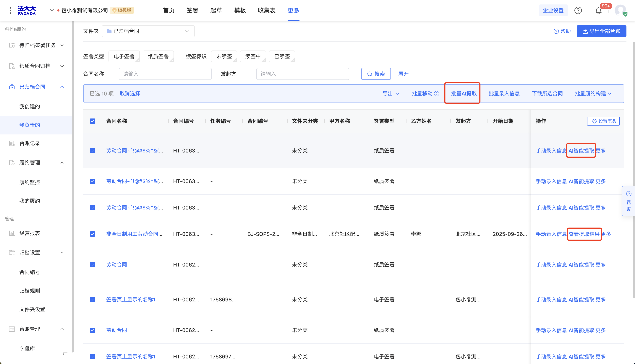Toggle the 电子签署 filter tag

[124, 56]
